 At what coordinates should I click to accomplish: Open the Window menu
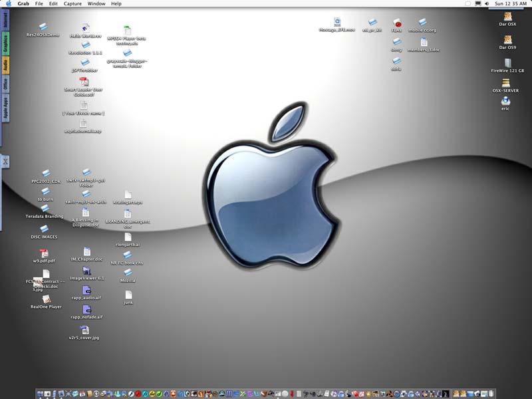pos(96,4)
